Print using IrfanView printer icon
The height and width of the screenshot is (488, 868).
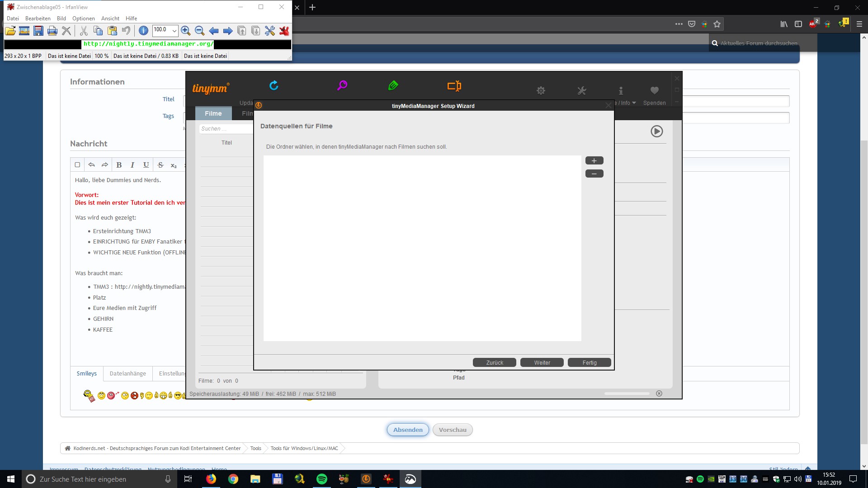click(52, 31)
